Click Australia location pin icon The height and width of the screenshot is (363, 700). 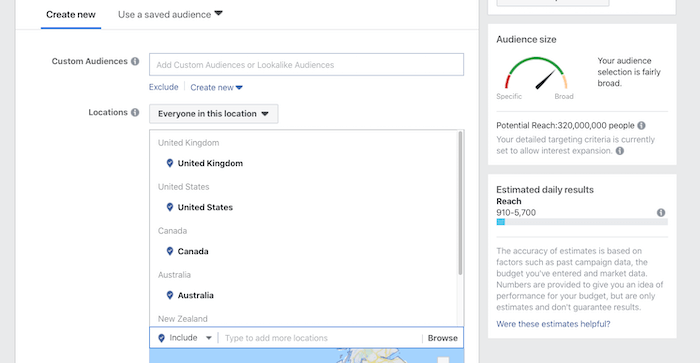tap(170, 295)
